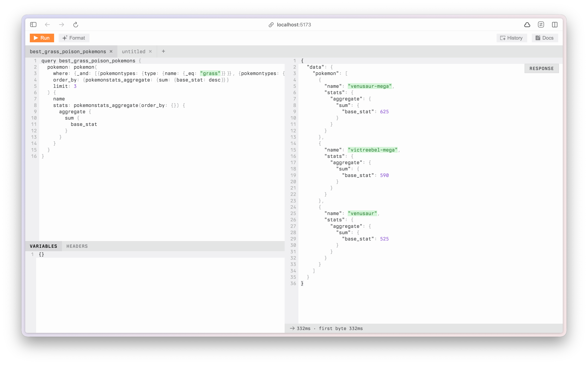
Task: Go forward using the right arrow icon
Action: (62, 25)
